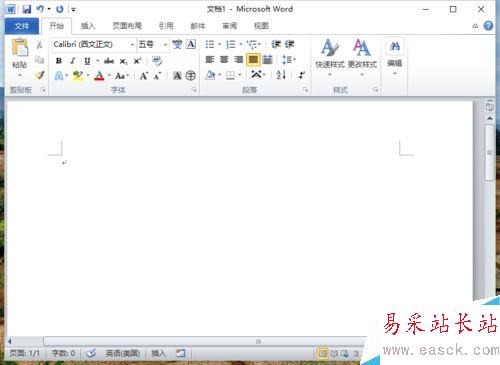Image resolution: width=500 pixels, height=365 pixels.
Task: Toggle Show/Hide paragraph marks
Action: [302, 75]
